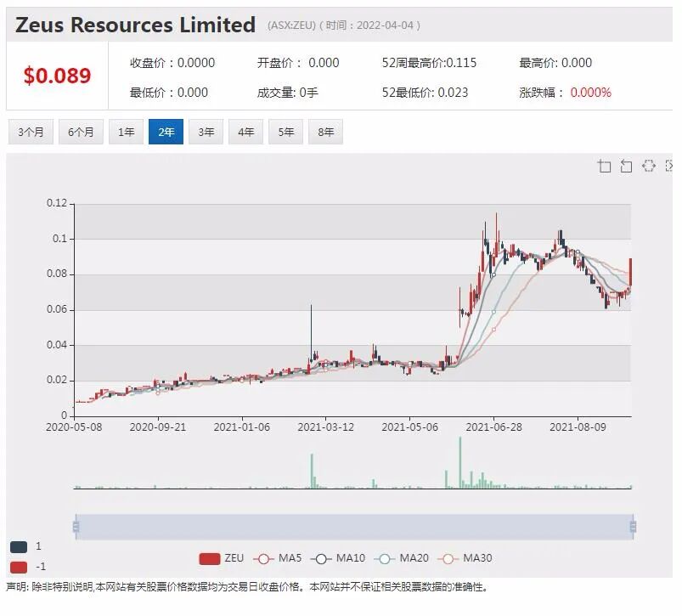Click the 2021-01-06 x-axis date label
This screenshot has width=682, height=616.
point(242,427)
